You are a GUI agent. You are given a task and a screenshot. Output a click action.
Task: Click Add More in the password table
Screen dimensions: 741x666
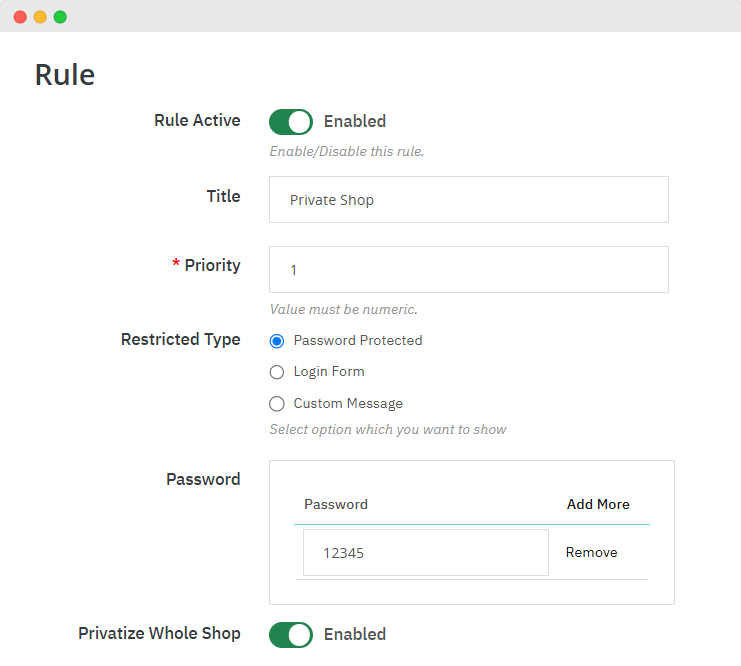(x=598, y=504)
